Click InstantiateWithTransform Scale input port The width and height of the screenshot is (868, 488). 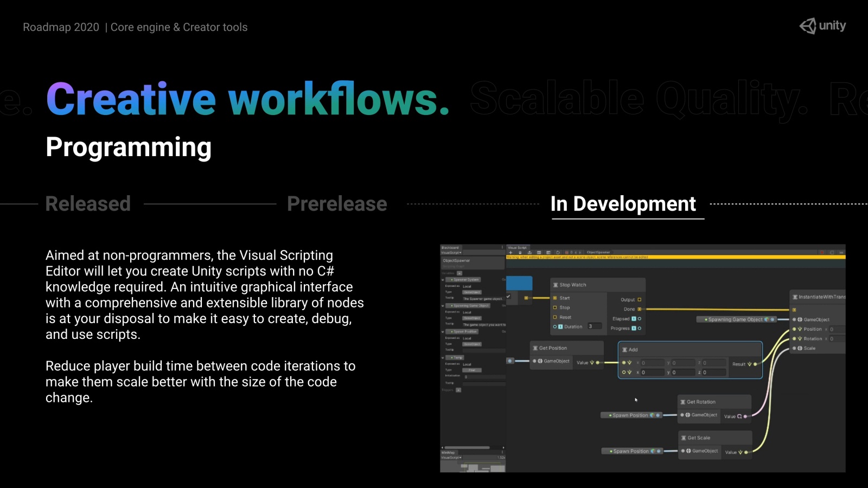pyautogui.click(x=794, y=348)
